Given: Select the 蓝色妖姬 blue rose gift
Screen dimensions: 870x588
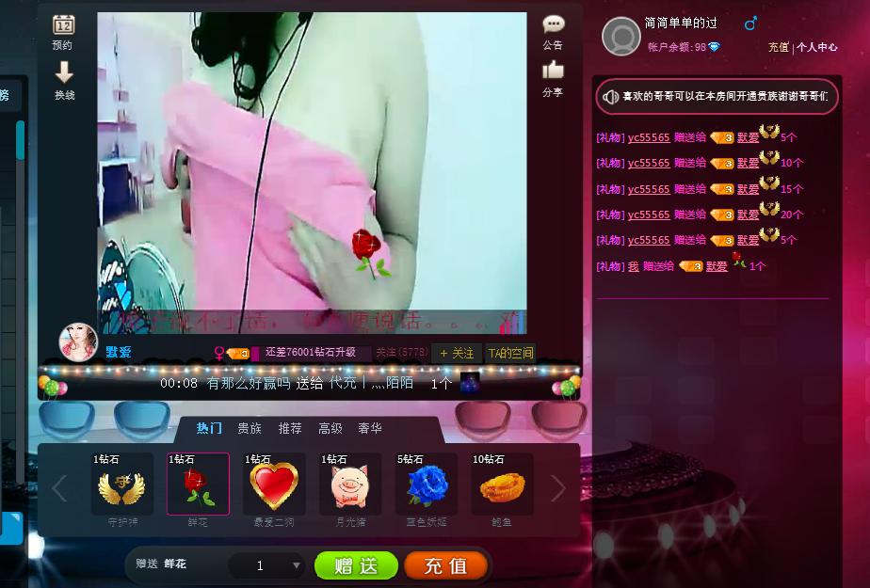Looking at the screenshot, I should click(425, 485).
